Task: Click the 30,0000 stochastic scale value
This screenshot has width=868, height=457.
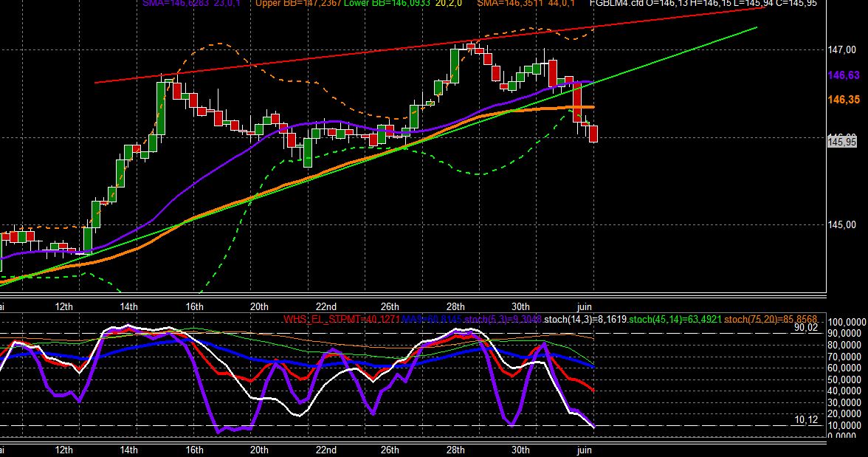Action: (844, 402)
